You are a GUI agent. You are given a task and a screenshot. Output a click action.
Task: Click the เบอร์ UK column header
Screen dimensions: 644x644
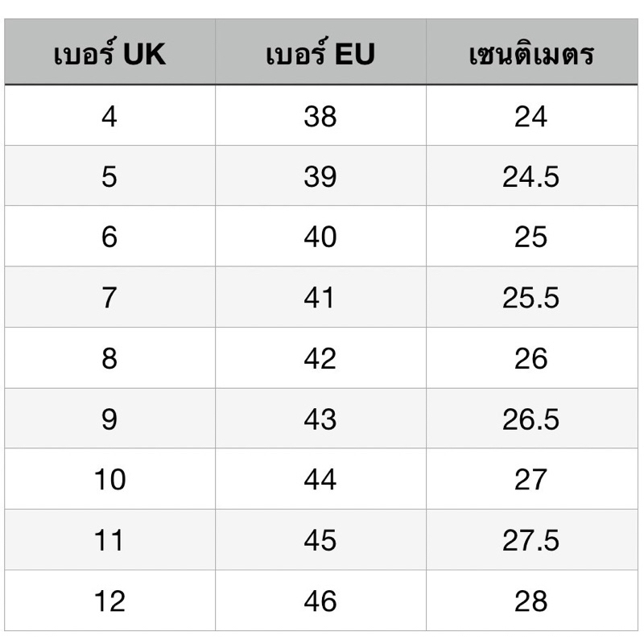pos(109,52)
